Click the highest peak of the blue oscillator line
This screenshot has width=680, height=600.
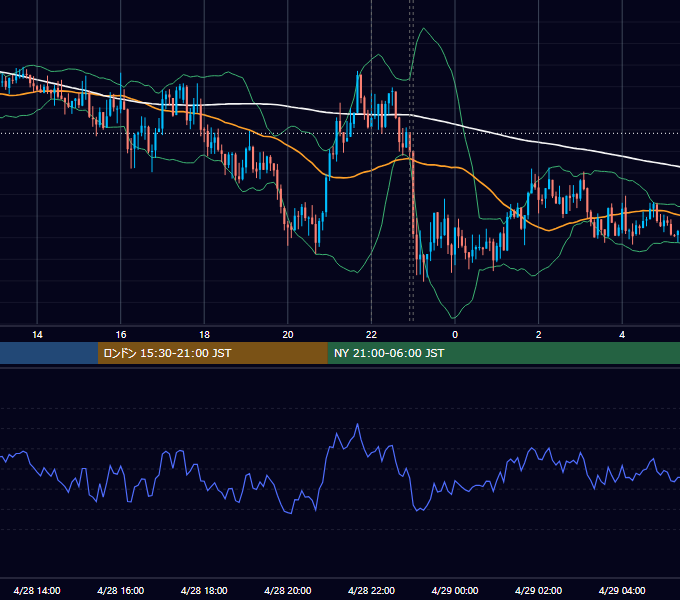coord(358,424)
